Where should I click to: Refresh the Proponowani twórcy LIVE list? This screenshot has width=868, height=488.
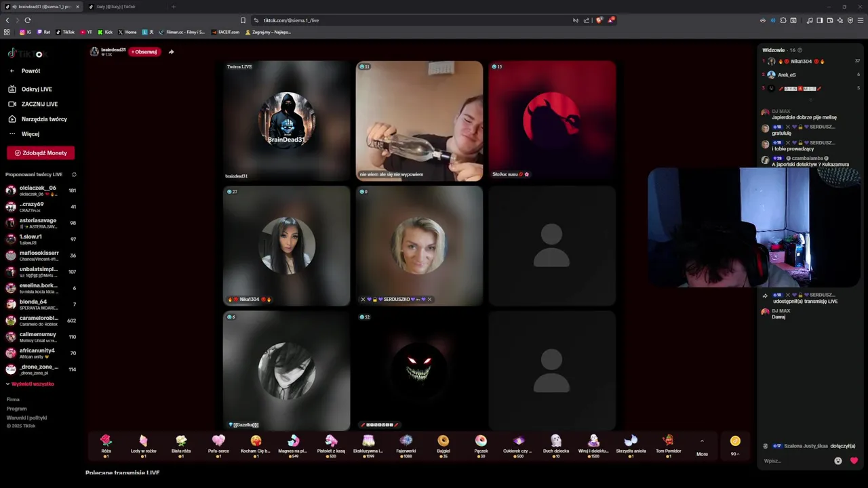(74, 175)
